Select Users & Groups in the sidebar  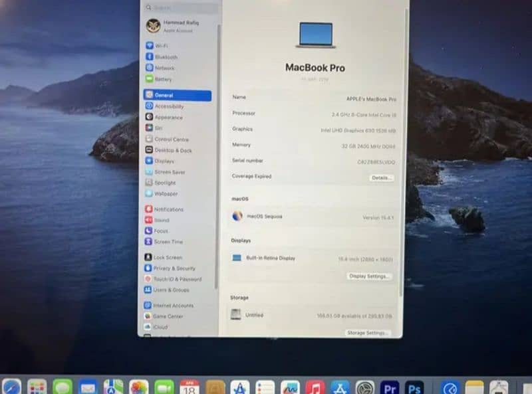(x=167, y=290)
